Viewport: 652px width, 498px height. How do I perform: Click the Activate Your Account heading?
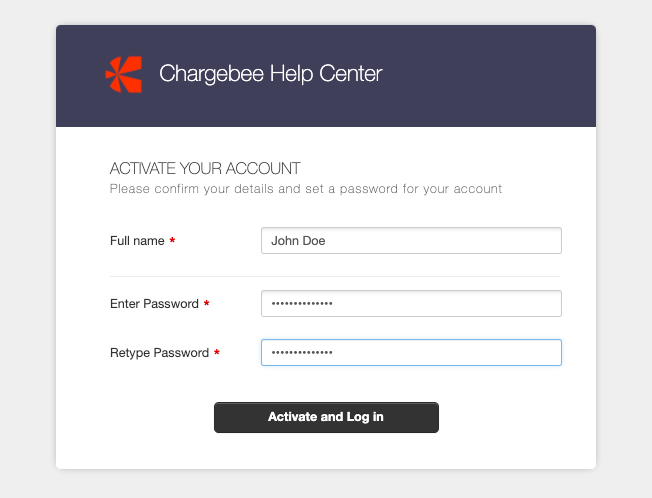pyautogui.click(x=205, y=168)
